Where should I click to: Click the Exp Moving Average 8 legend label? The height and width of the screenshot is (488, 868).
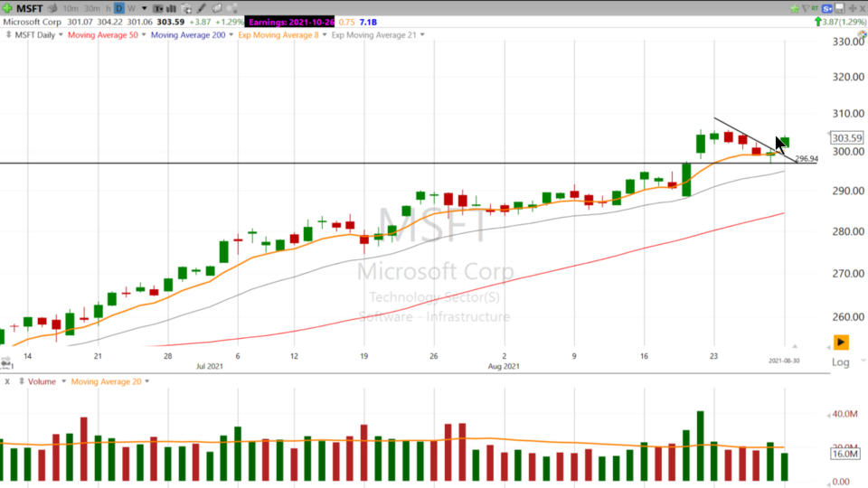coord(278,35)
